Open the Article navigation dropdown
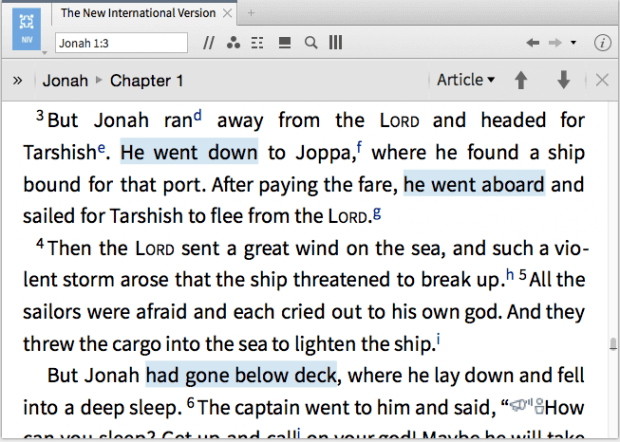The image size is (620, 442). click(x=466, y=80)
